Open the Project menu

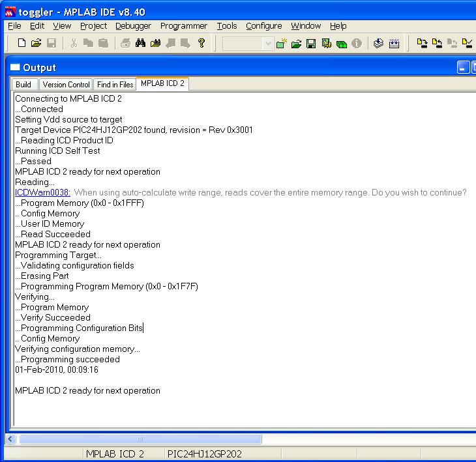(93, 26)
